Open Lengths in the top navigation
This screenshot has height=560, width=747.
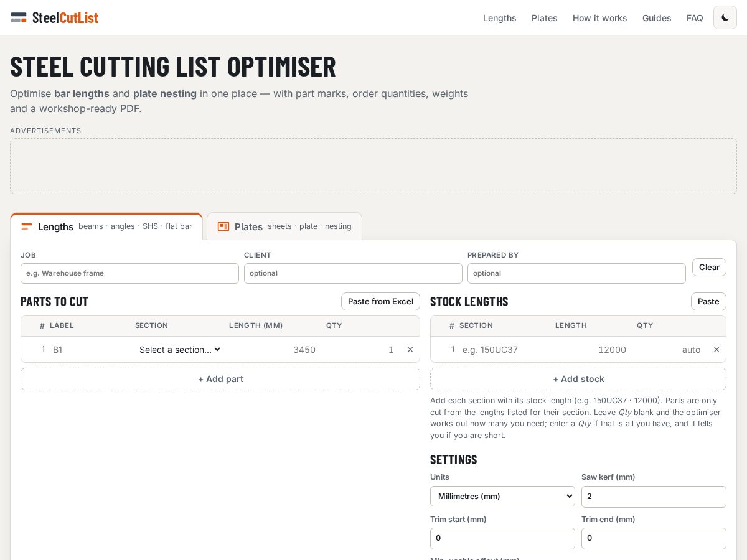[x=500, y=18]
